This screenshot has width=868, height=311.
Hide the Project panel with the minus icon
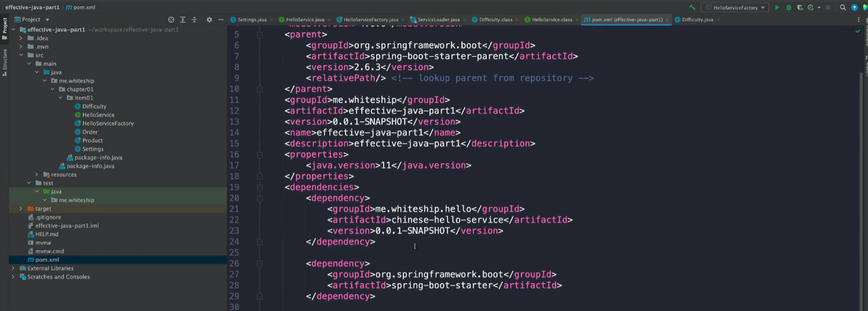221,19
